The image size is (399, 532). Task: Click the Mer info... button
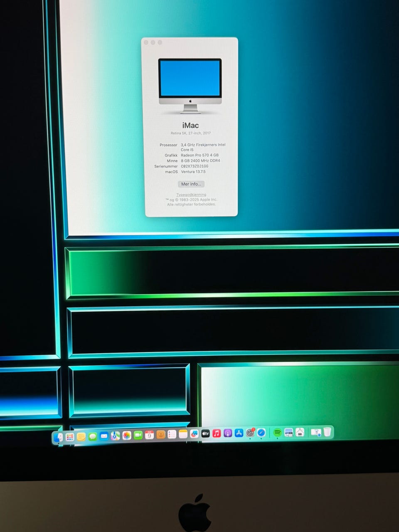(x=191, y=184)
